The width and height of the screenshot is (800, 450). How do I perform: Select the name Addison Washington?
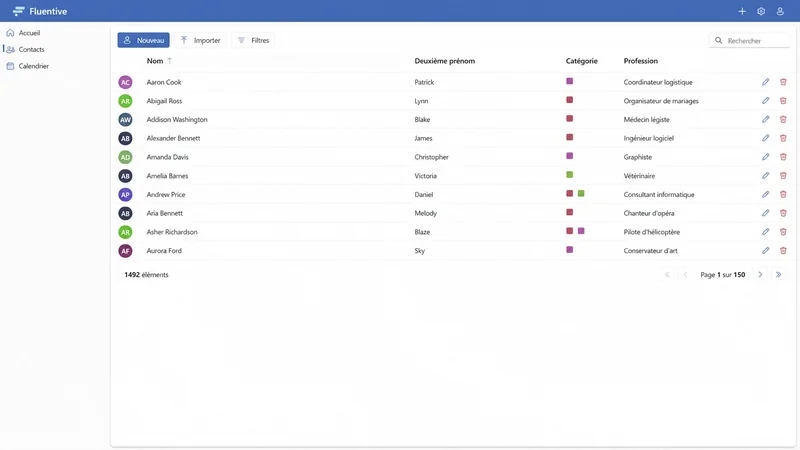click(177, 119)
